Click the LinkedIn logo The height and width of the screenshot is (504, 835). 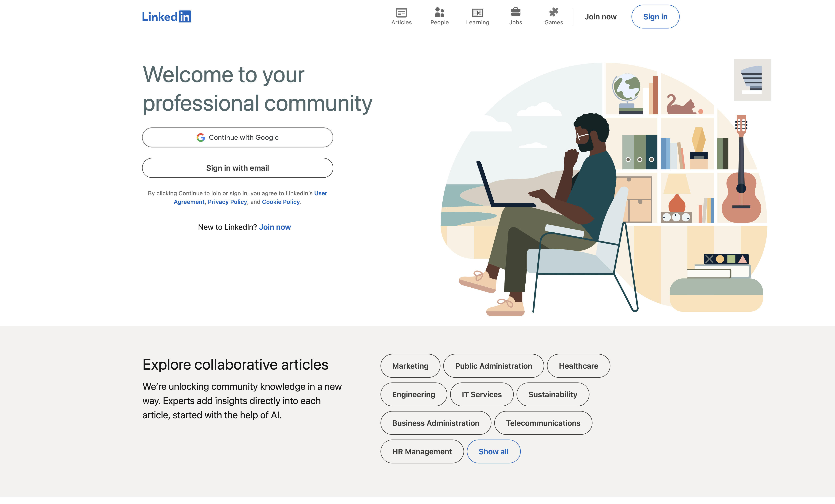click(x=166, y=17)
